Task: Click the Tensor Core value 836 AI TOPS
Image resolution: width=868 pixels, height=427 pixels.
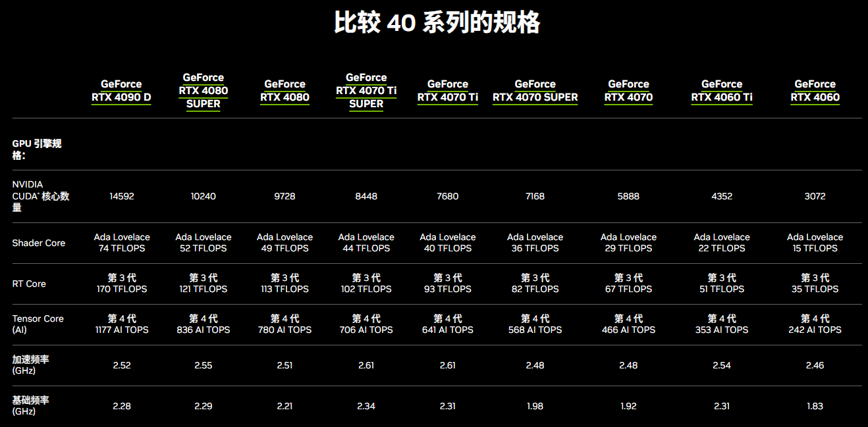Action: [203, 330]
